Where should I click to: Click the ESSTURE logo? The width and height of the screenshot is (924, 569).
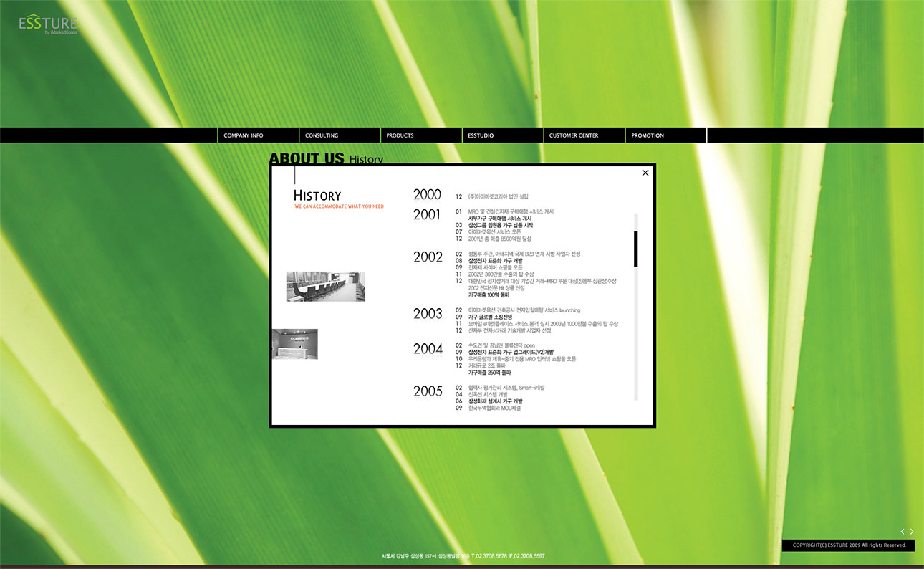point(49,25)
